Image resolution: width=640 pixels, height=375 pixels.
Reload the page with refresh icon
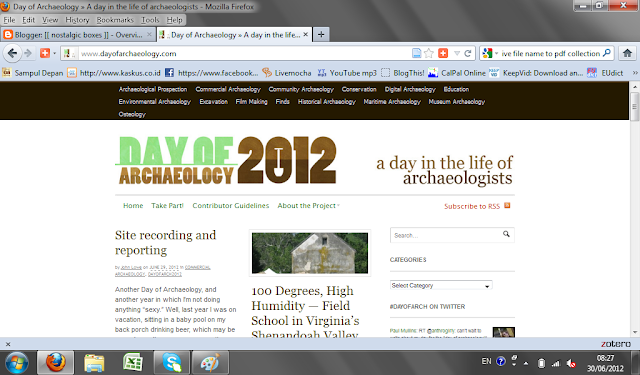(468, 53)
